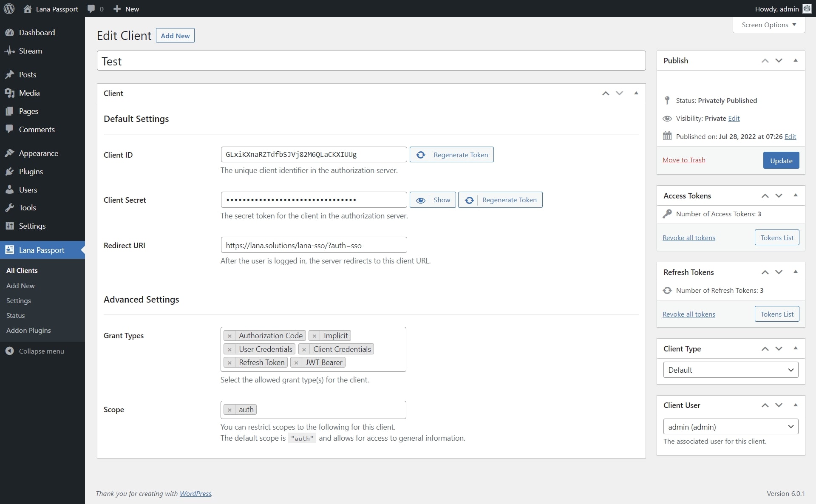Open Status submenu under Lana Passport
The height and width of the screenshot is (504, 816).
point(16,315)
